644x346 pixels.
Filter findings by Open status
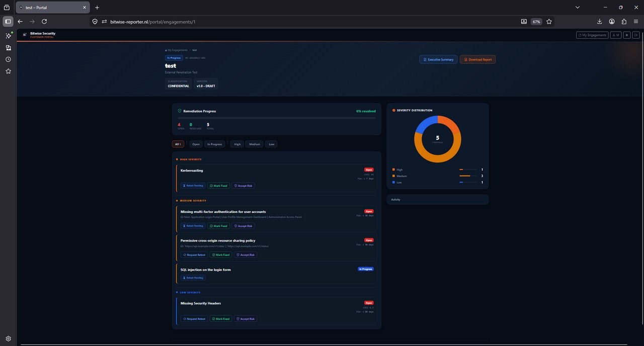point(196,144)
